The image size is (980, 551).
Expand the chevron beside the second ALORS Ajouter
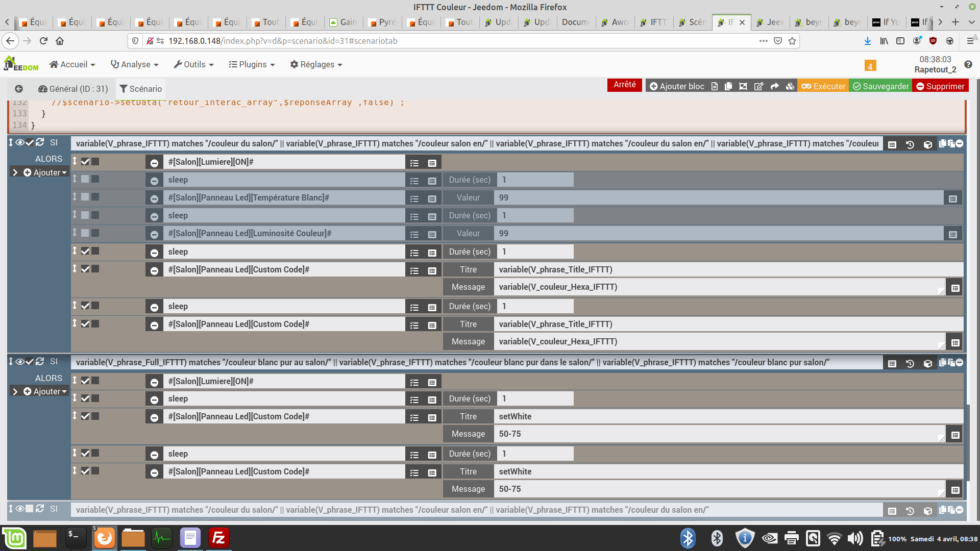tap(15, 391)
